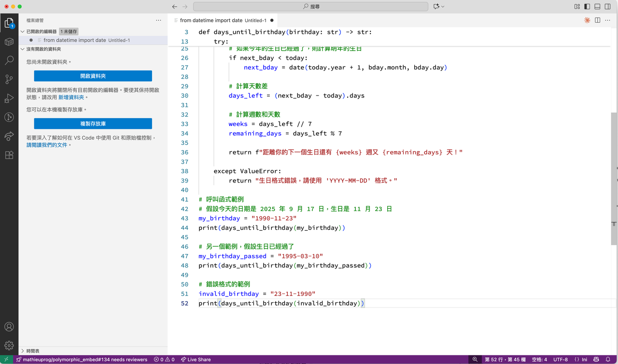Open the Manage gear icon
The width and height of the screenshot is (618, 364).
pos(9,346)
